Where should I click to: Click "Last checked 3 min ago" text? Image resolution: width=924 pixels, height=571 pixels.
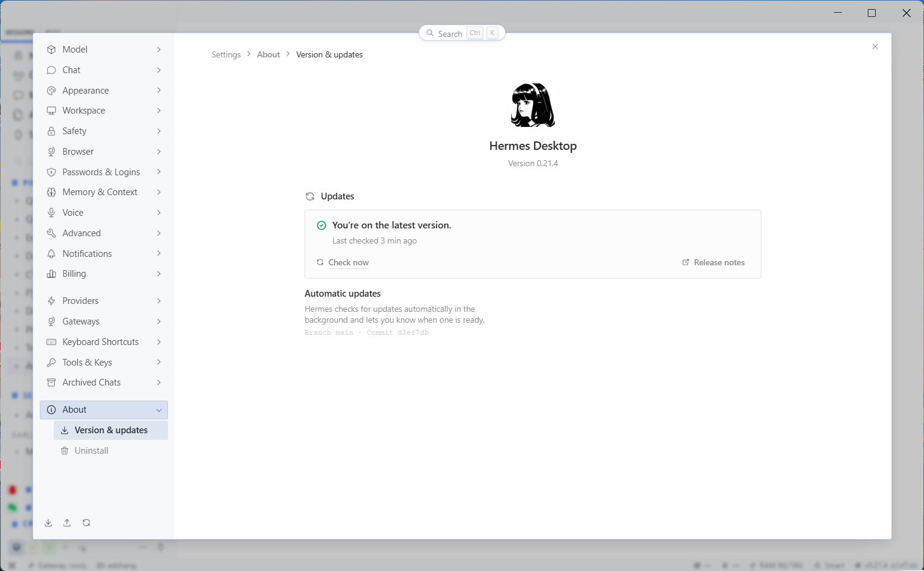tap(375, 240)
